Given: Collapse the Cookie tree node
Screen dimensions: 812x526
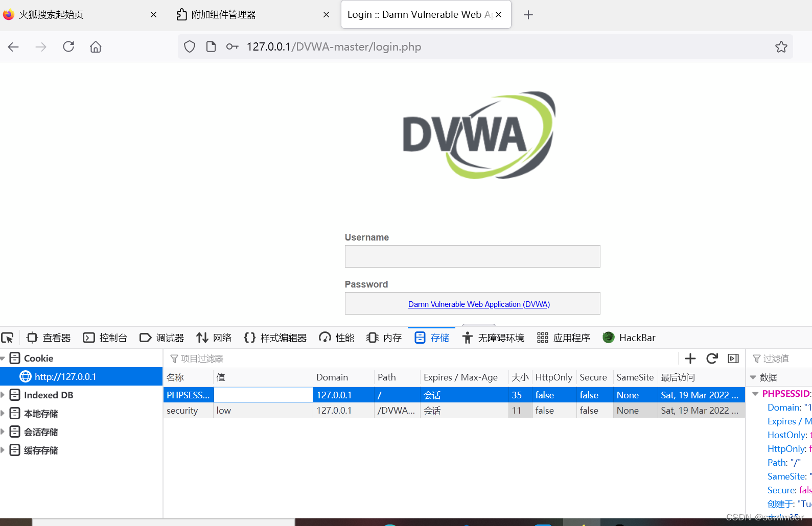Looking at the screenshot, I should pos(3,358).
